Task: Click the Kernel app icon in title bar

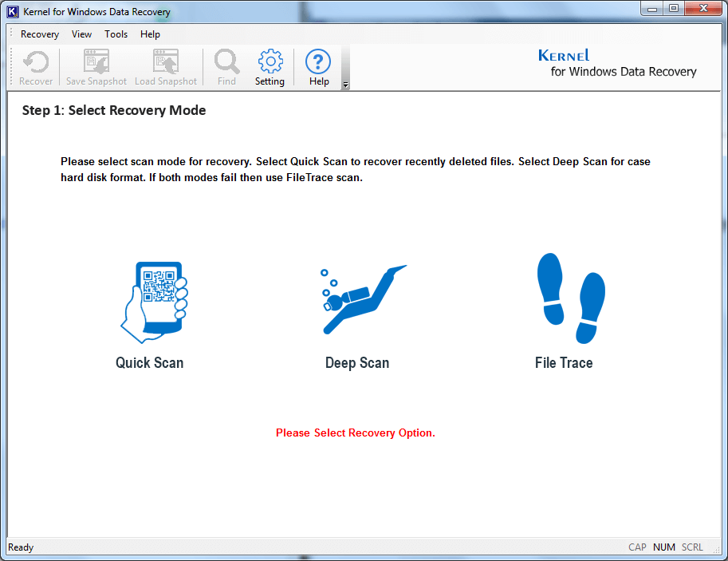Action: (x=13, y=12)
